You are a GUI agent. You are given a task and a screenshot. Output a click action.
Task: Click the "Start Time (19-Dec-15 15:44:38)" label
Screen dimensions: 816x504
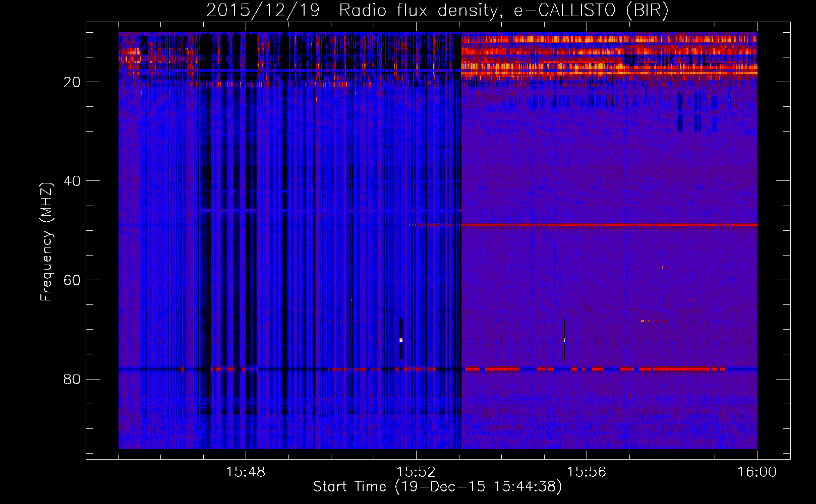[437, 487]
